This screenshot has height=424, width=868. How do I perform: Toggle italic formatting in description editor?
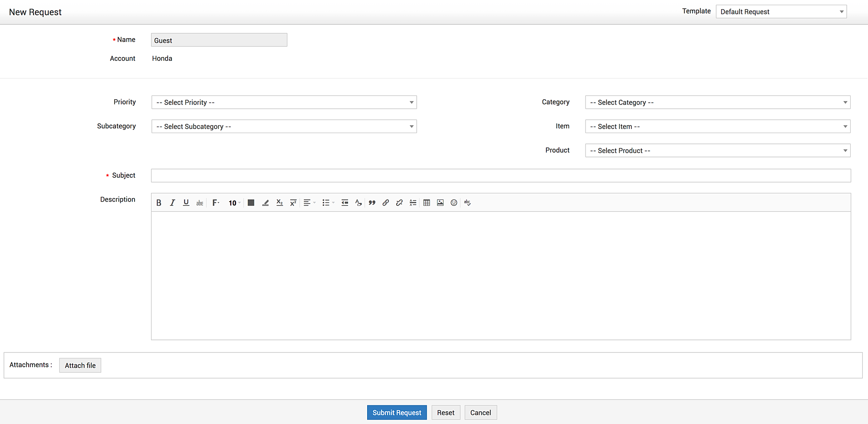[172, 203]
